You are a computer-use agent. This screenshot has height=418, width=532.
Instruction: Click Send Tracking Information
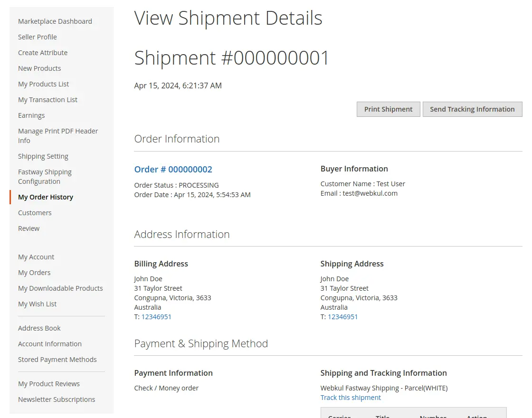(472, 109)
